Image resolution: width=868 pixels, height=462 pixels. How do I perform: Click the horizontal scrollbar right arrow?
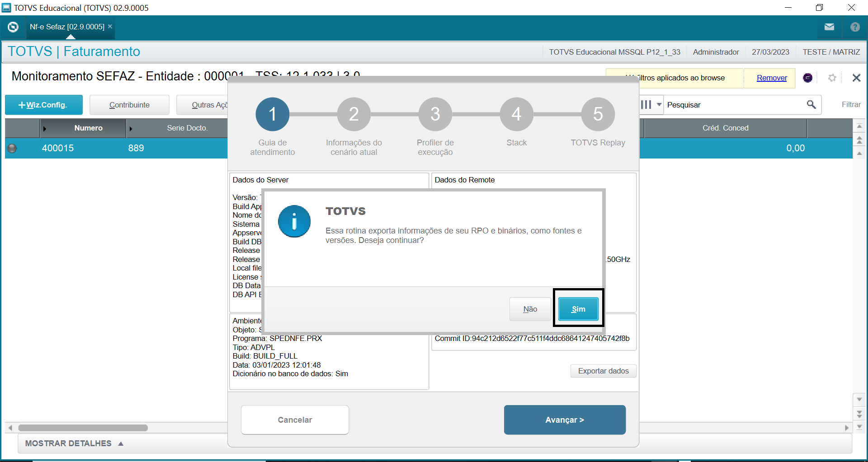[847, 428]
